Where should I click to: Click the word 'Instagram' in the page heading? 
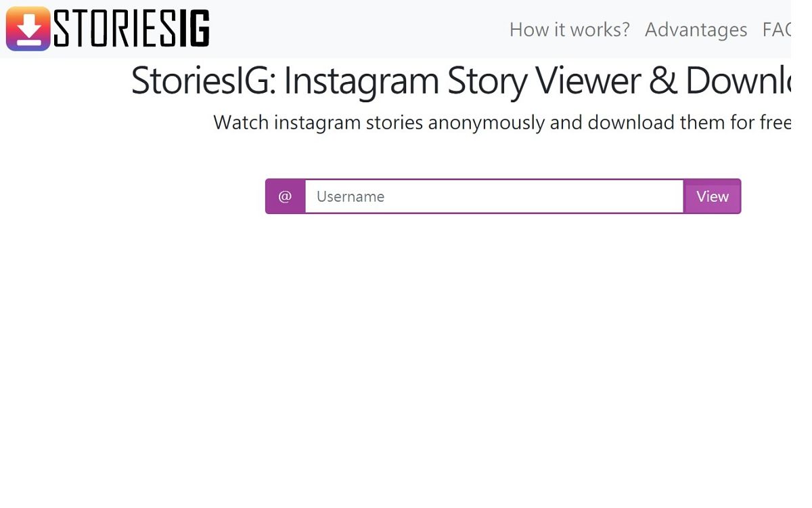click(x=361, y=81)
